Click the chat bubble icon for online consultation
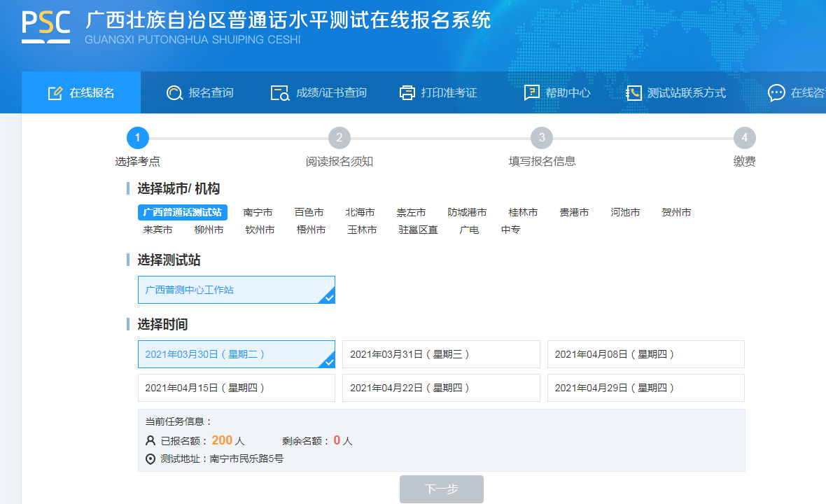826x504 pixels. [x=776, y=93]
